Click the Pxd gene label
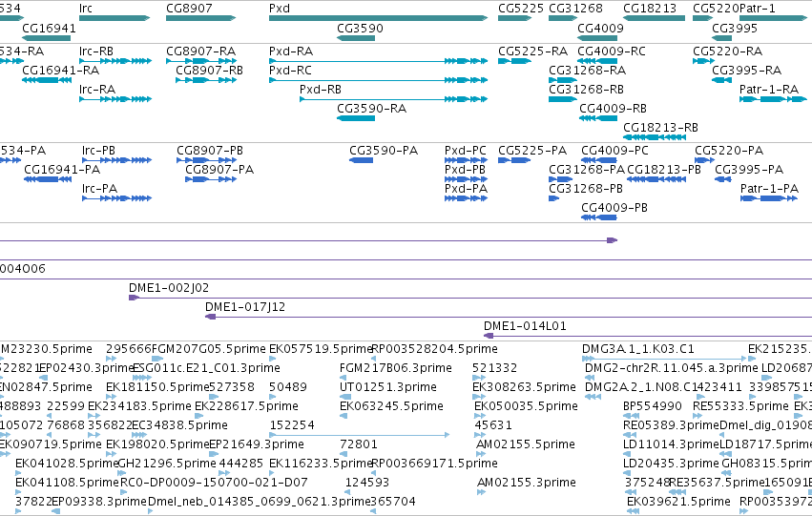The width and height of the screenshot is (812, 516). click(x=280, y=9)
